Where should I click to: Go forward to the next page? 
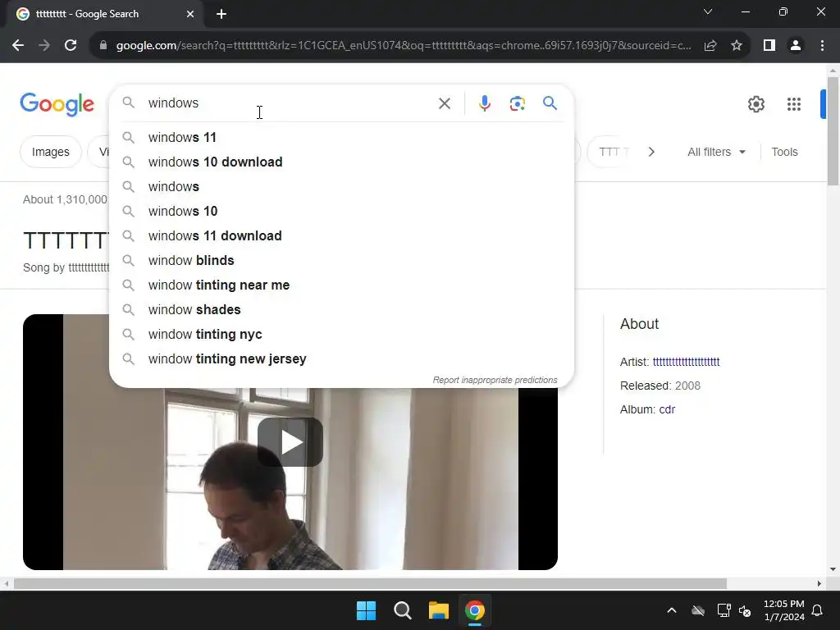point(44,46)
